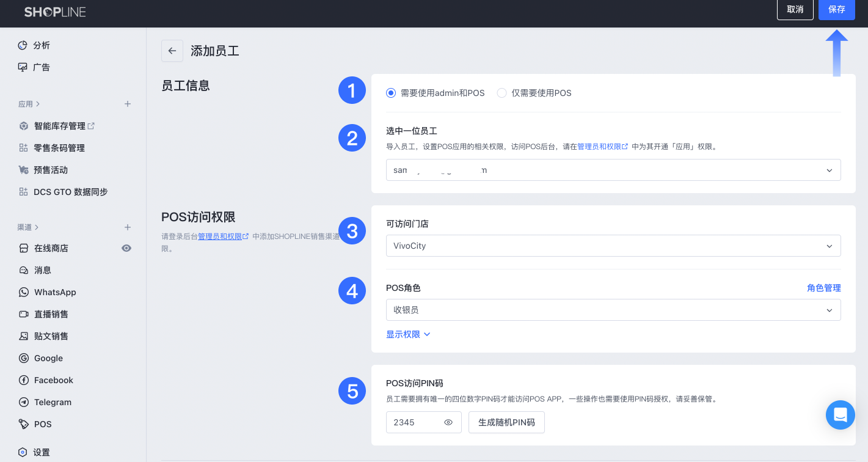This screenshot has height=462, width=868.
Task: Select the 需要使用admin和POS radio option
Action: click(x=391, y=93)
